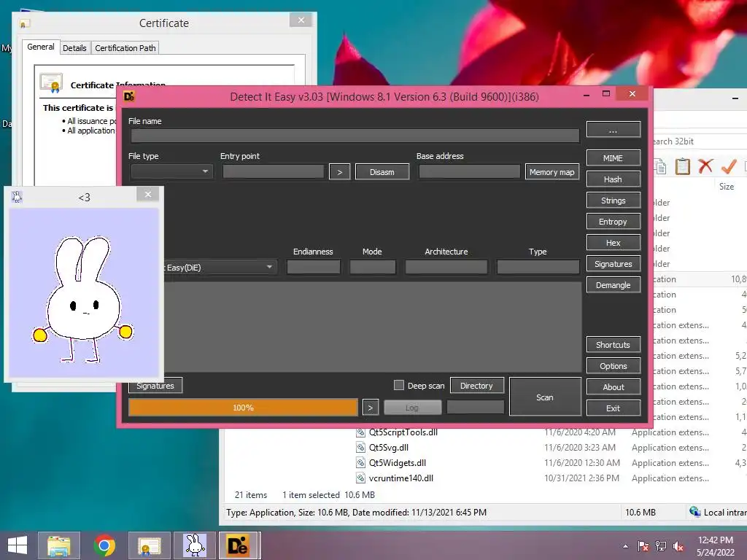This screenshot has width=747, height=560.
Task: Click the Base address field
Action: 469,171
